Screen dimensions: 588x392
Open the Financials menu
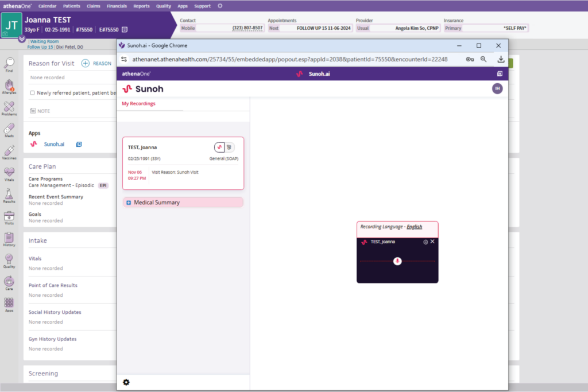(x=117, y=6)
